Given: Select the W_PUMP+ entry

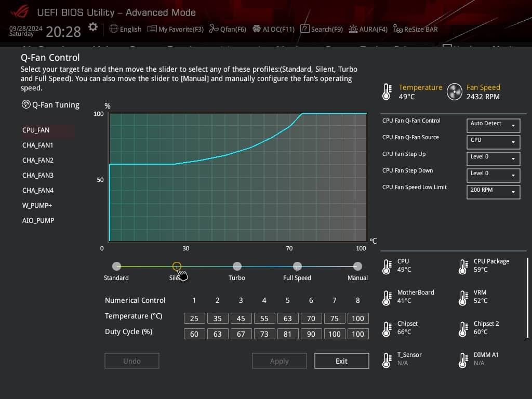Looking at the screenshot, I should coord(37,205).
